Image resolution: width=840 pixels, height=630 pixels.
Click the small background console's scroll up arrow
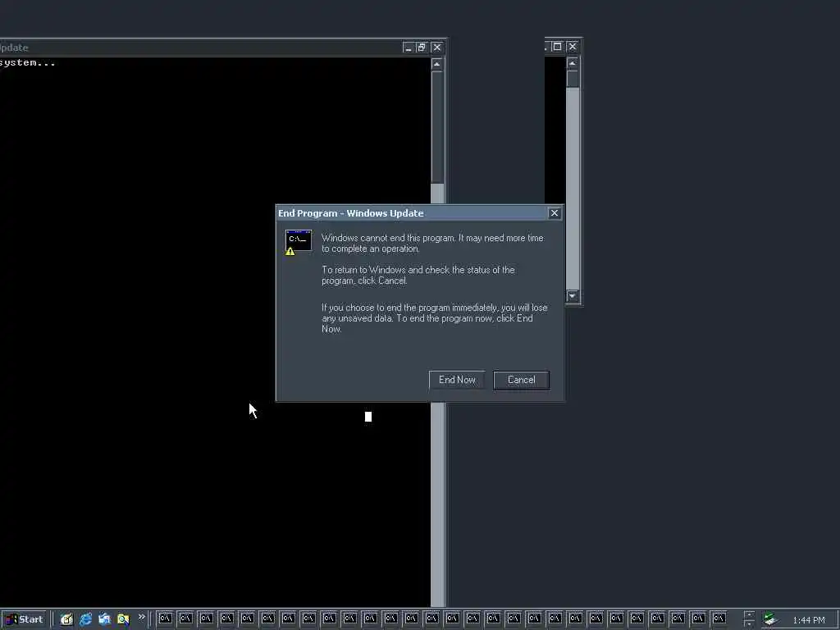(572, 63)
